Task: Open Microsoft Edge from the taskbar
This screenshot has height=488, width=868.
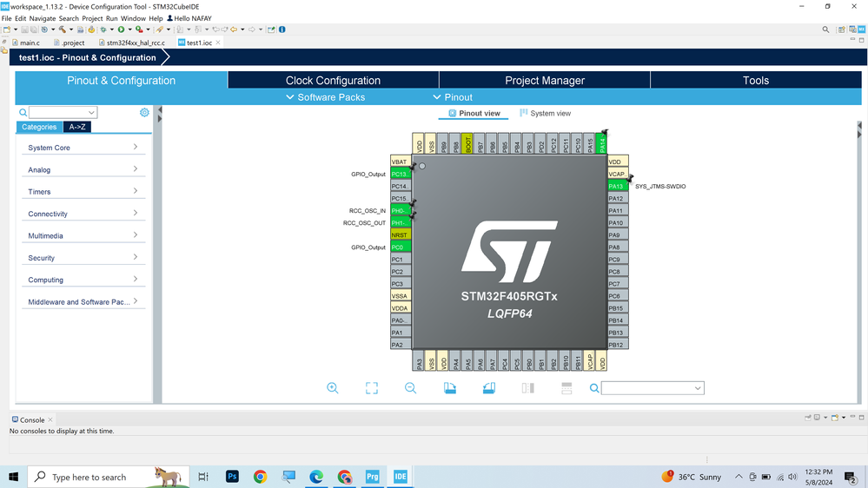Action: tap(316, 477)
